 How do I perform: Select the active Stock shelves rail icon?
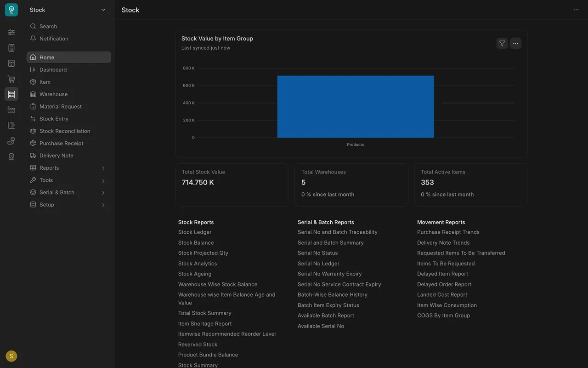[x=11, y=94]
